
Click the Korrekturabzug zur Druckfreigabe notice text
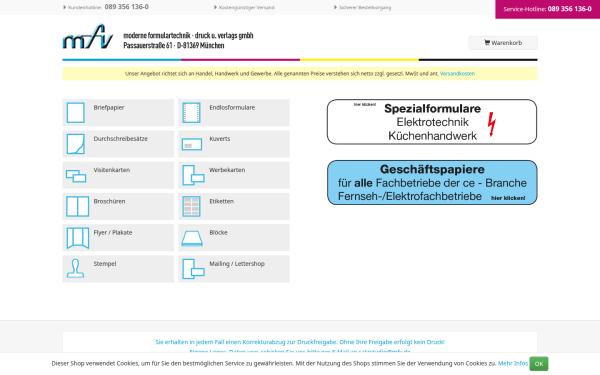(x=300, y=342)
